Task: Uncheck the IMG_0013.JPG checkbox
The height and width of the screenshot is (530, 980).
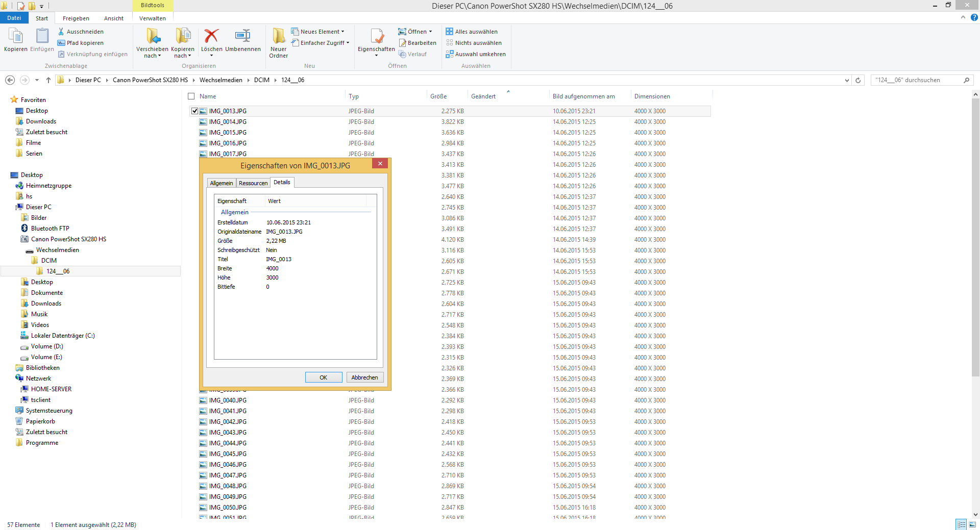Action: click(x=194, y=111)
